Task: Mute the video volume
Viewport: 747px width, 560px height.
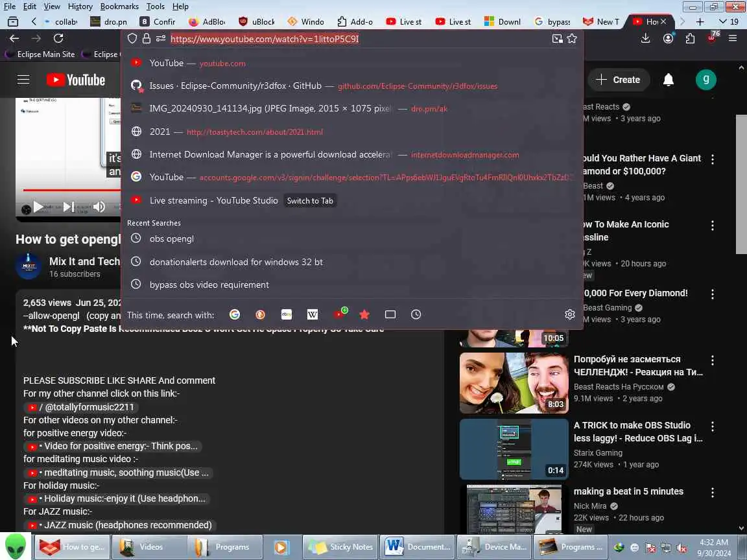Action: [x=99, y=207]
